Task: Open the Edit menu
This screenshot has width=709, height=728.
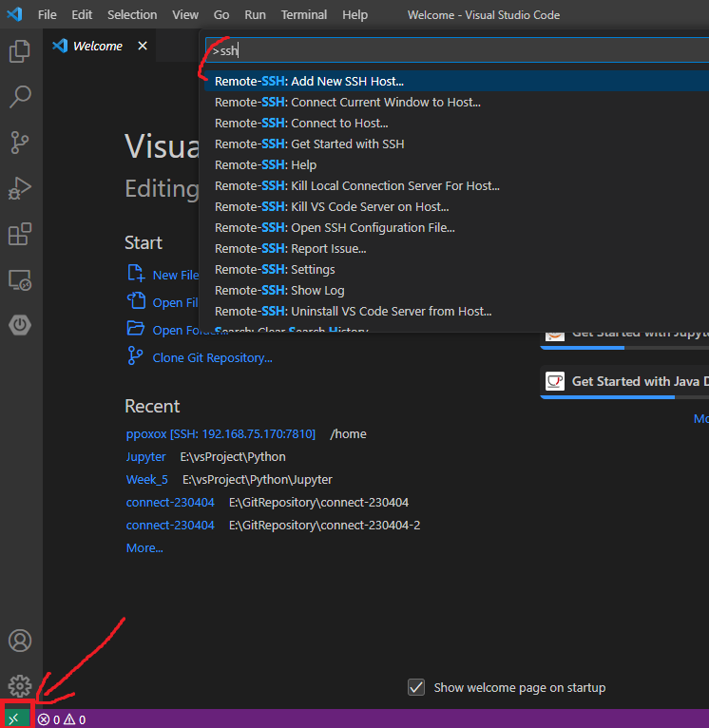Action: [82, 15]
